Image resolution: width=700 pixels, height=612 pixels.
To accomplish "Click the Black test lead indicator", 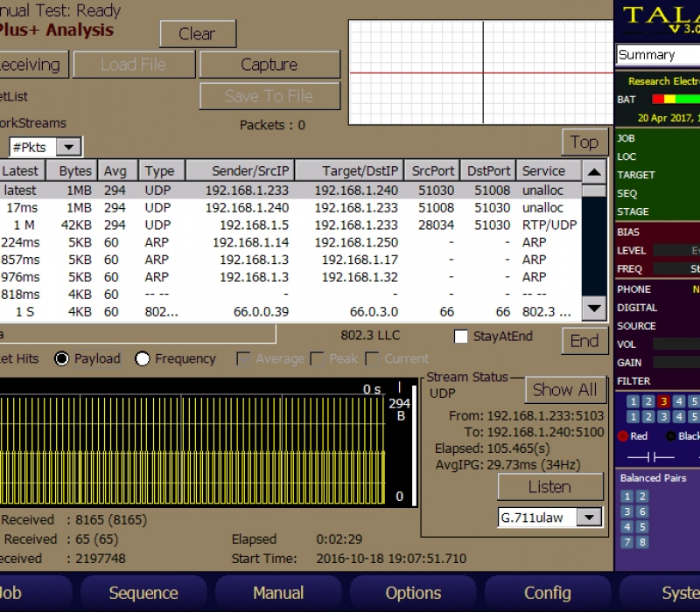I will click(670, 435).
